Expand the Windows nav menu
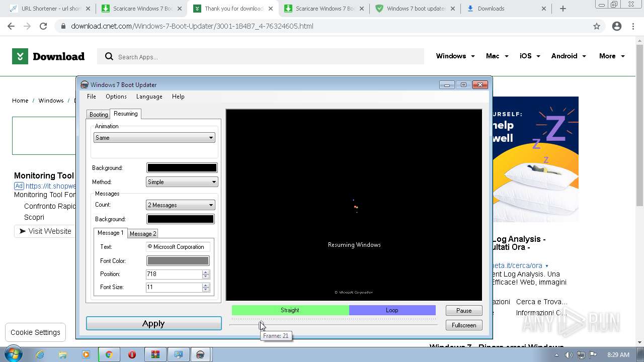This screenshot has width=644, height=362. tap(455, 56)
